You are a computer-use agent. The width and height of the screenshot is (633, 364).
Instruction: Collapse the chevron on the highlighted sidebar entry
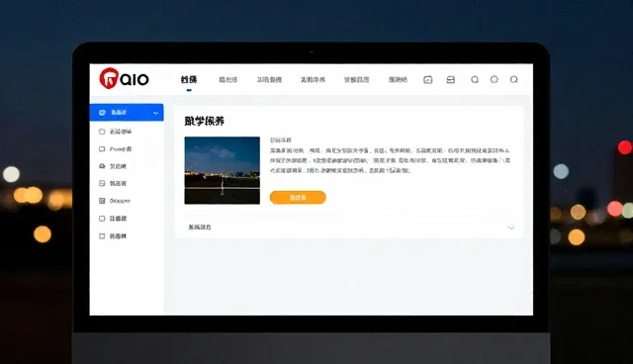click(156, 113)
